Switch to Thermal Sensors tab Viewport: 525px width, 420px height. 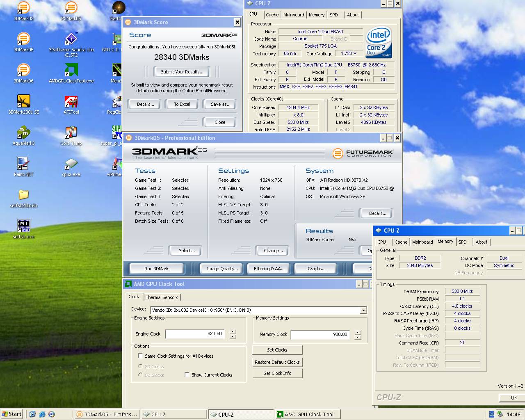coord(162,297)
